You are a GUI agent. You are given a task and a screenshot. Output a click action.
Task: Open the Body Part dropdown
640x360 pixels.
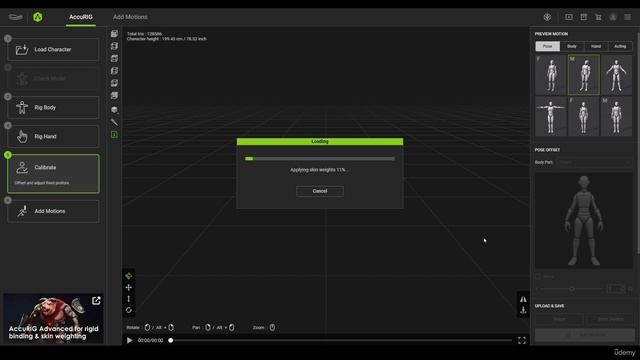(x=595, y=162)
